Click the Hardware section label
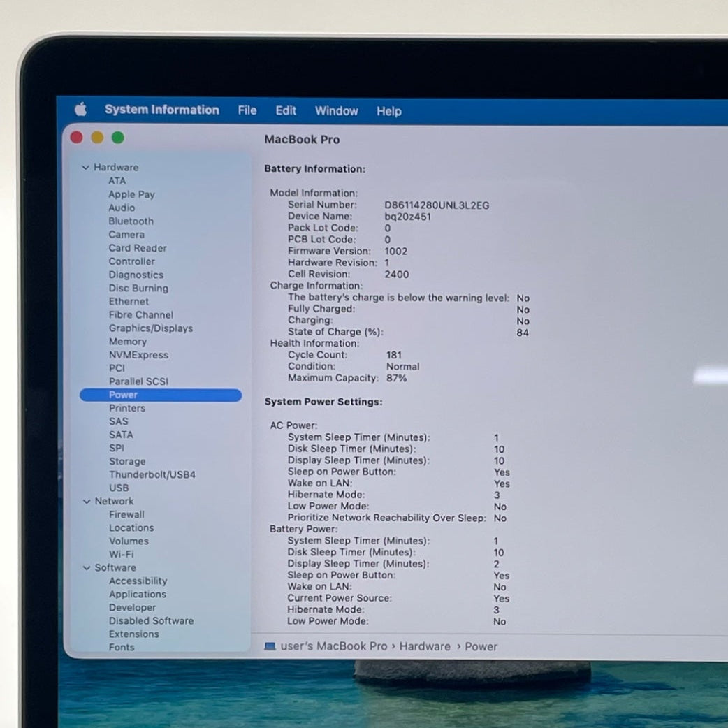This screenshot has width=728, height=728. (x=116, y=167)
